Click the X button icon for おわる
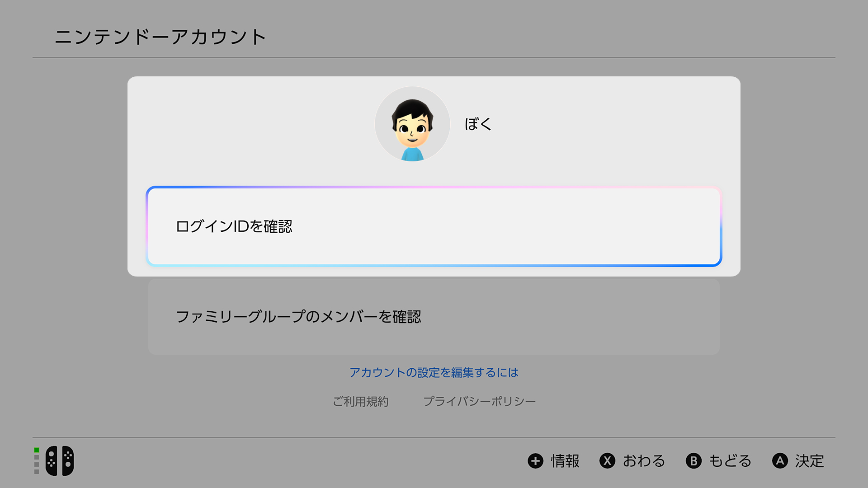868x488 pixels. pos(607,461)
